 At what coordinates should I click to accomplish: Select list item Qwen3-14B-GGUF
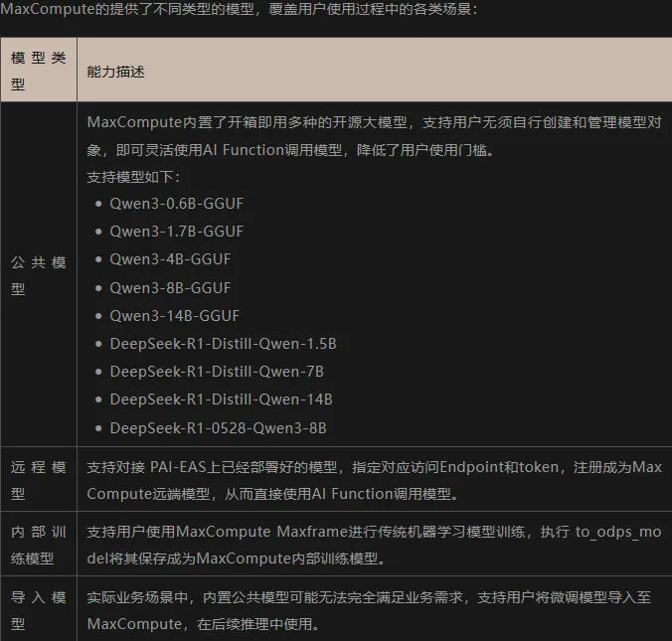click(174, 316)
